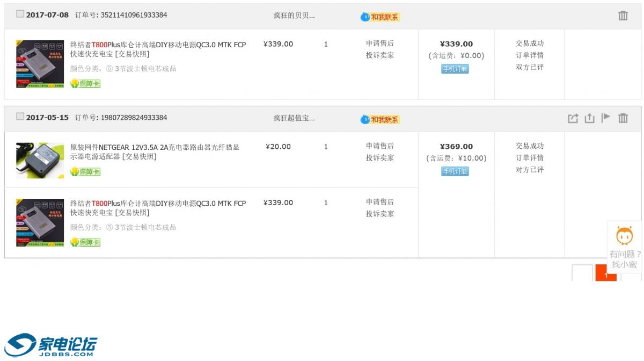Tick the checkbox for the 2017-05-15 order
The image size is (644, 361).
(x=20, y=117)
